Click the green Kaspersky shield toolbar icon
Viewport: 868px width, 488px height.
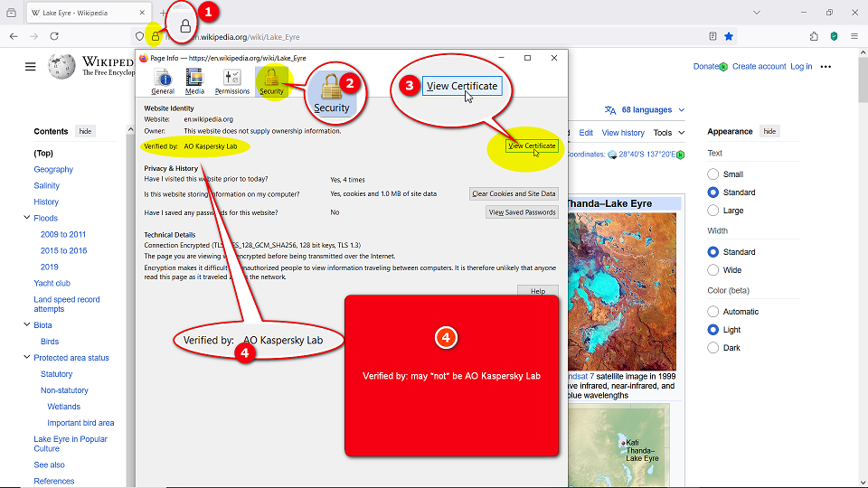tap(835, 36)
